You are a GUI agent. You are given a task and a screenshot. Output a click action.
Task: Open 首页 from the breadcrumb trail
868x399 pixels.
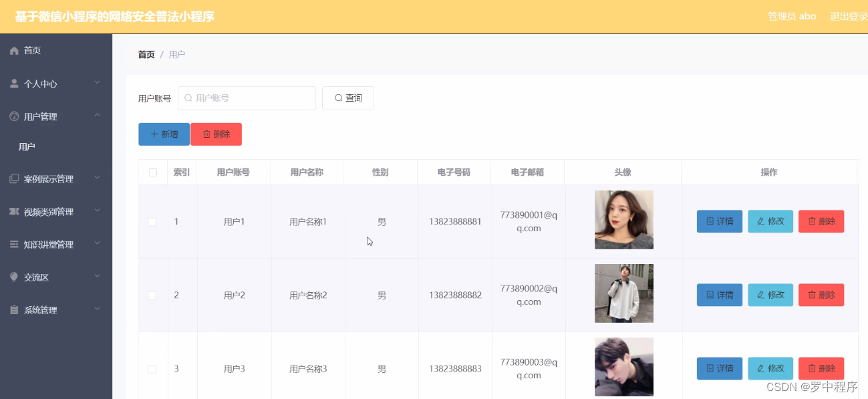[146, 54]
